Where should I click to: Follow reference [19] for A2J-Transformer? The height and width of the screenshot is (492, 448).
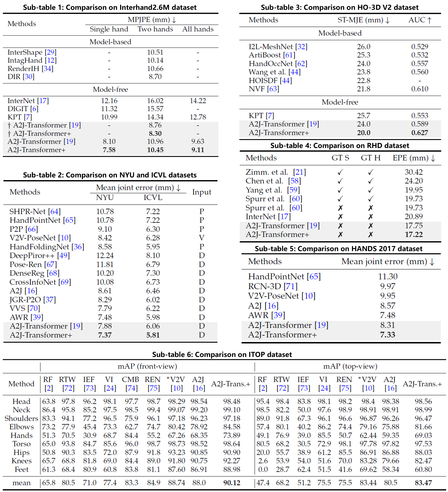click(75, 125)
